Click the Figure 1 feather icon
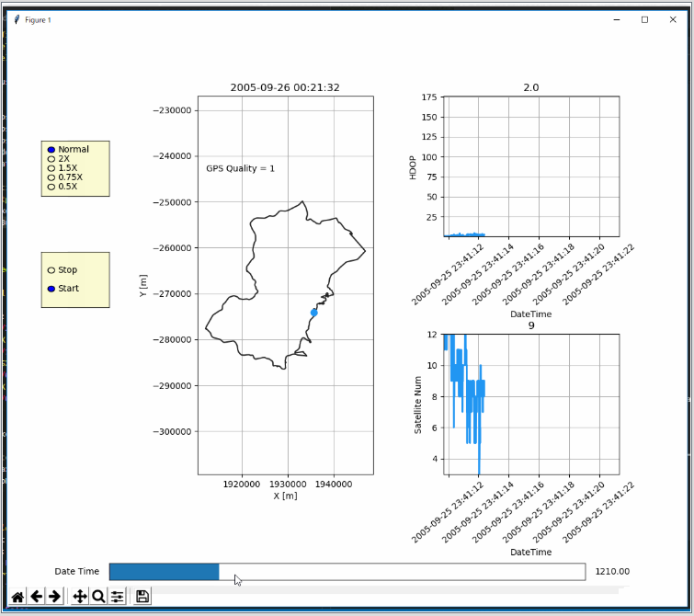This screenshot has height=616, width=694. tap(17, 20)
